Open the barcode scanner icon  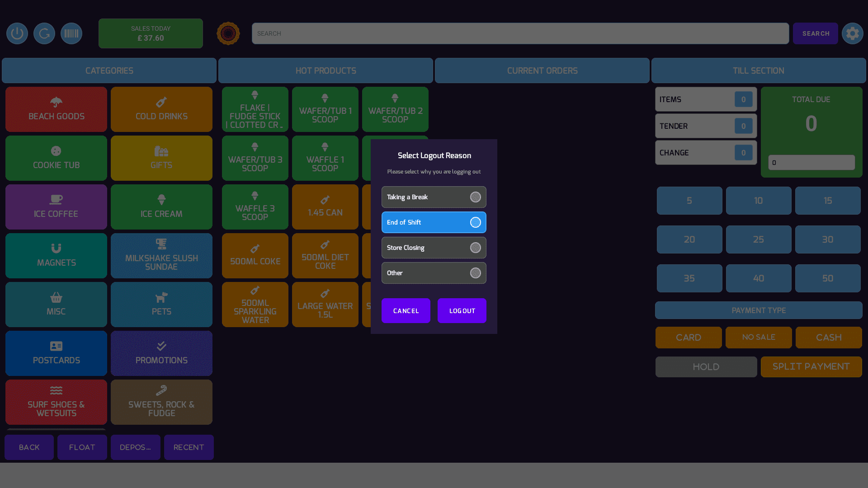click(x=71, y=33)
